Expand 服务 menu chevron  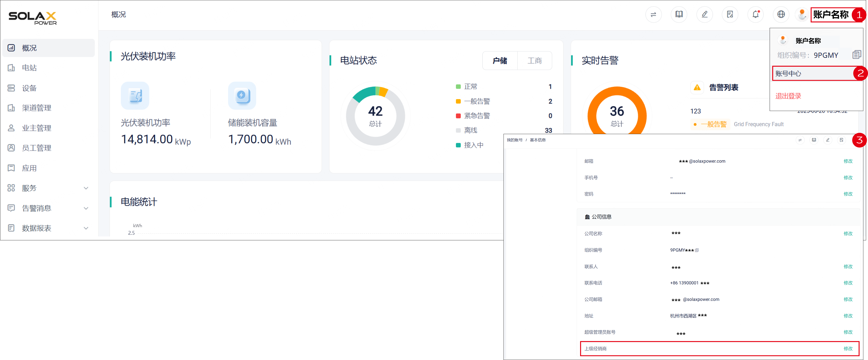[x=86, y=188]
